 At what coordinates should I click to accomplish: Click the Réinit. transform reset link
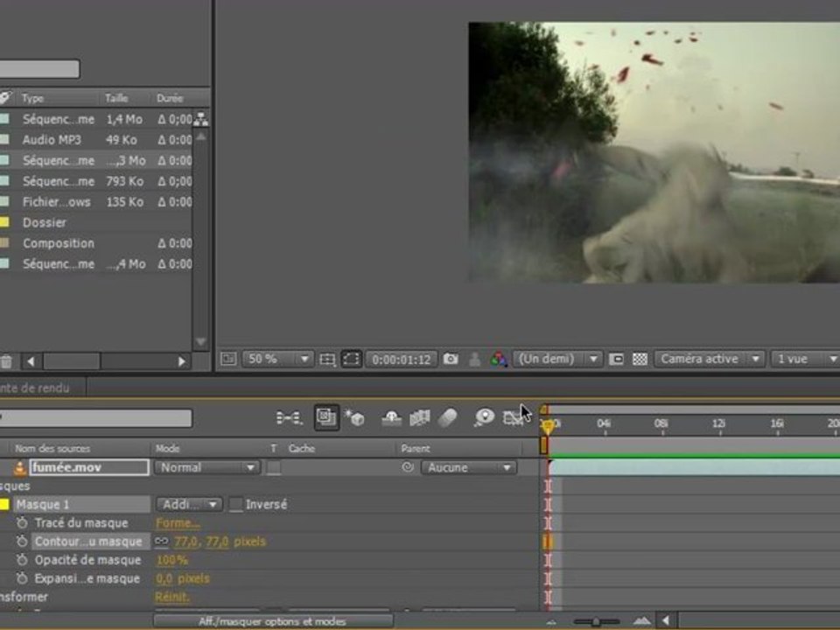172,597
